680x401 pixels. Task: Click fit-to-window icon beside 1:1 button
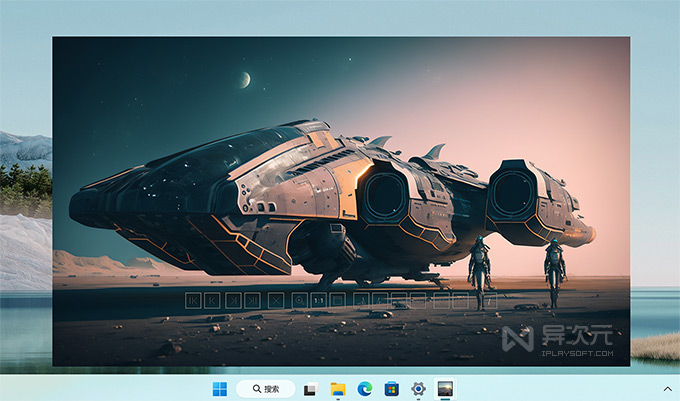(338, 299)
